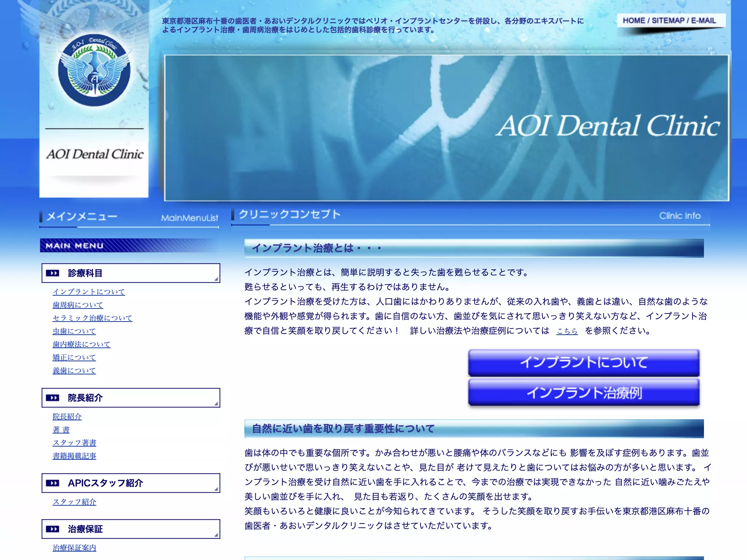Go to セラミック治療について page

click(x=92, y=318)
